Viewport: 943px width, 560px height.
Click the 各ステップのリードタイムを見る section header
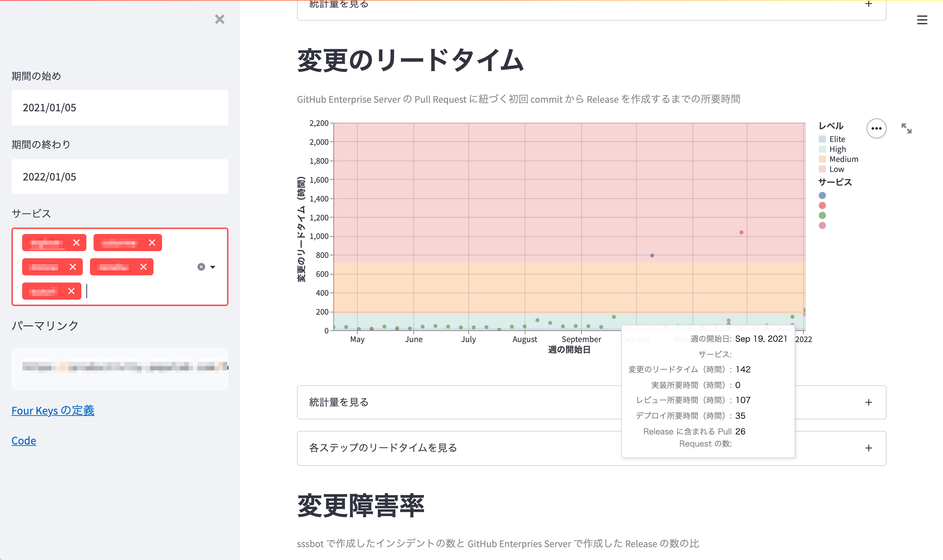pyautogui.click(x=382, y=448)
